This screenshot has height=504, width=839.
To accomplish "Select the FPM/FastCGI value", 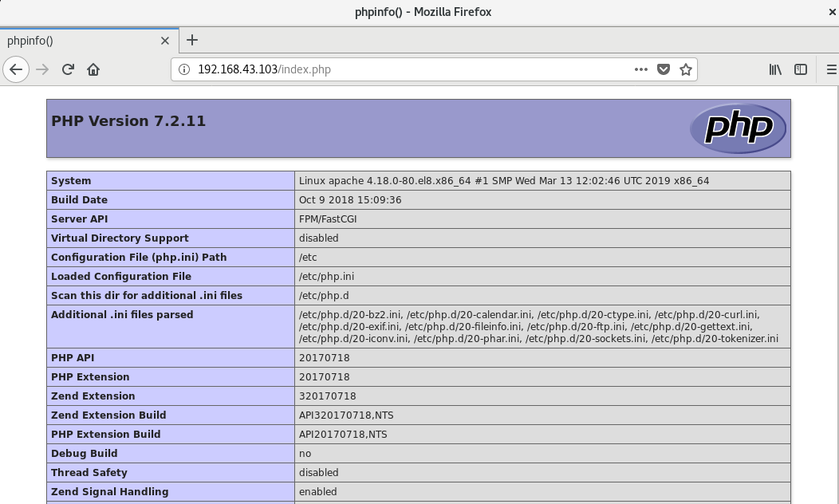I will 328,219.
